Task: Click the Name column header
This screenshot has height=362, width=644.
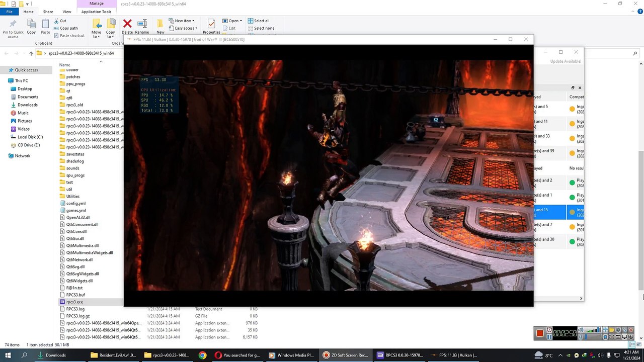Action: tap(64, 65)
